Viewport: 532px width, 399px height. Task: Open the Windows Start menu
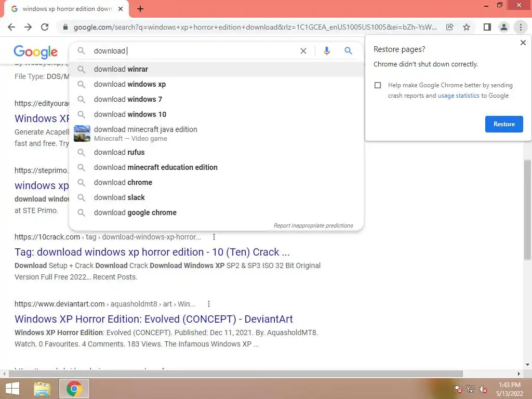pos(12,389)
